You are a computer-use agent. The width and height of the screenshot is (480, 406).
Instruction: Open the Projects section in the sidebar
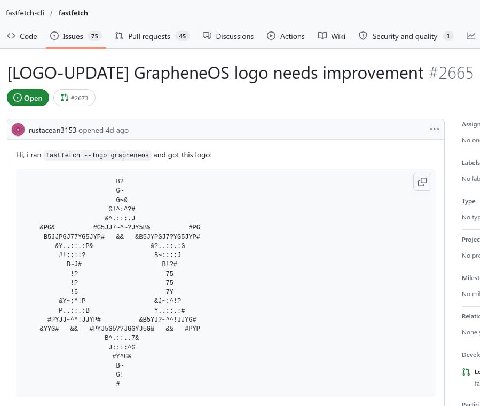[470, 240]
